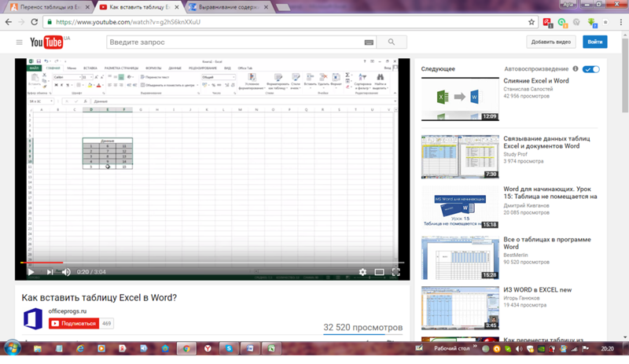The image size is (629, 364).
Task: Click the Добавить видео button
Action: coord(551,42)
